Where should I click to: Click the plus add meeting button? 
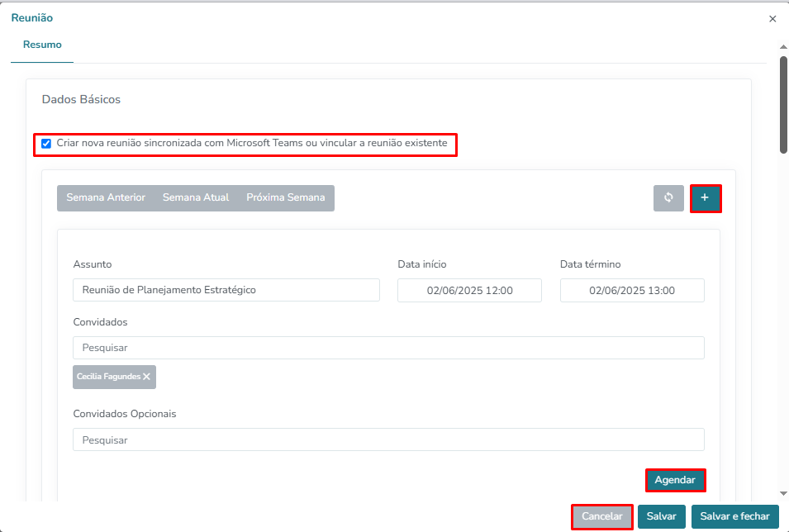[705, 197]
